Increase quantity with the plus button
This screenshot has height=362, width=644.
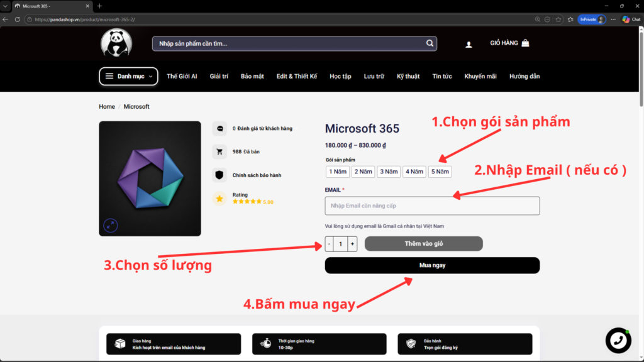(x=352, y=244)
